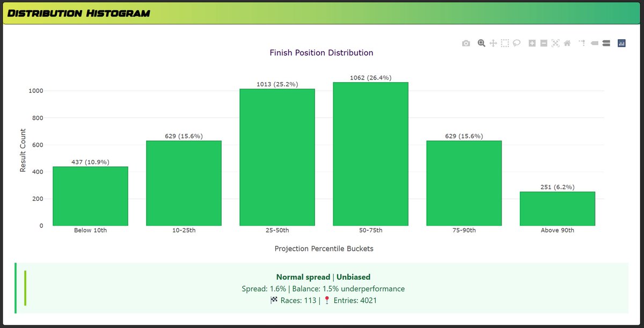
Task: Select the Zoom tool in the chart modebar
Action: click(481, 43)
